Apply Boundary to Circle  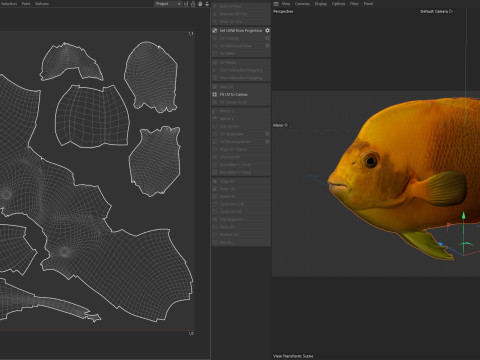(241, 165)
